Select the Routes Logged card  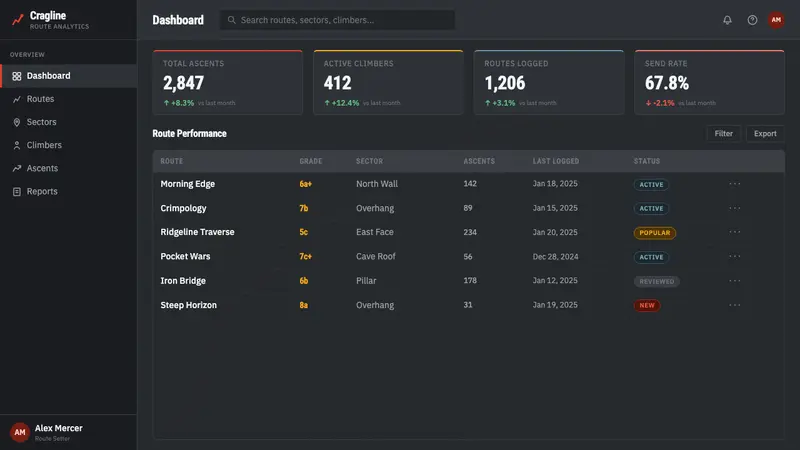coord(549,82)
